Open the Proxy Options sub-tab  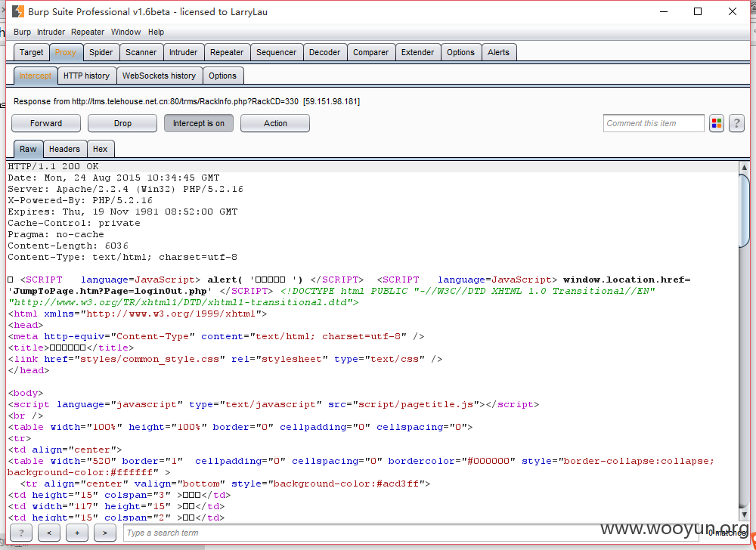[223, 76]
